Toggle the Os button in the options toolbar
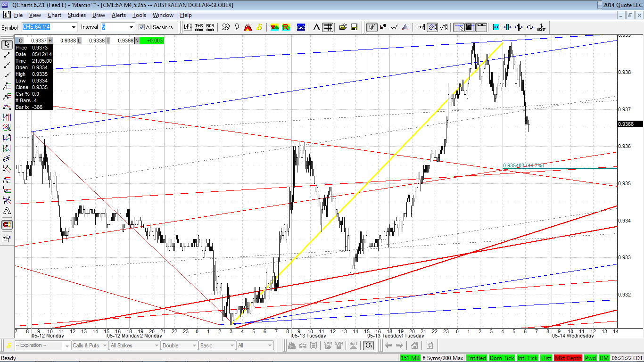Image resolution: width=644 pixels, height=362 pixels. [369, 346]
